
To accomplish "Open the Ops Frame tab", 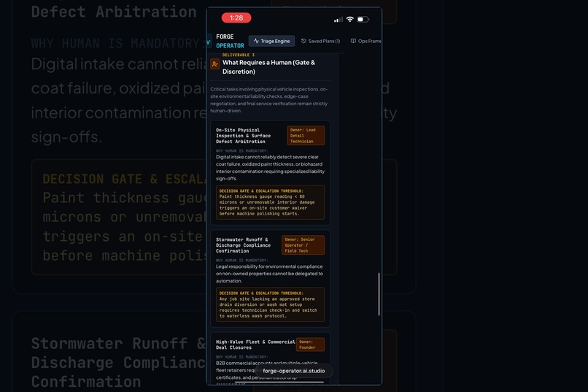I will [365, 41].
